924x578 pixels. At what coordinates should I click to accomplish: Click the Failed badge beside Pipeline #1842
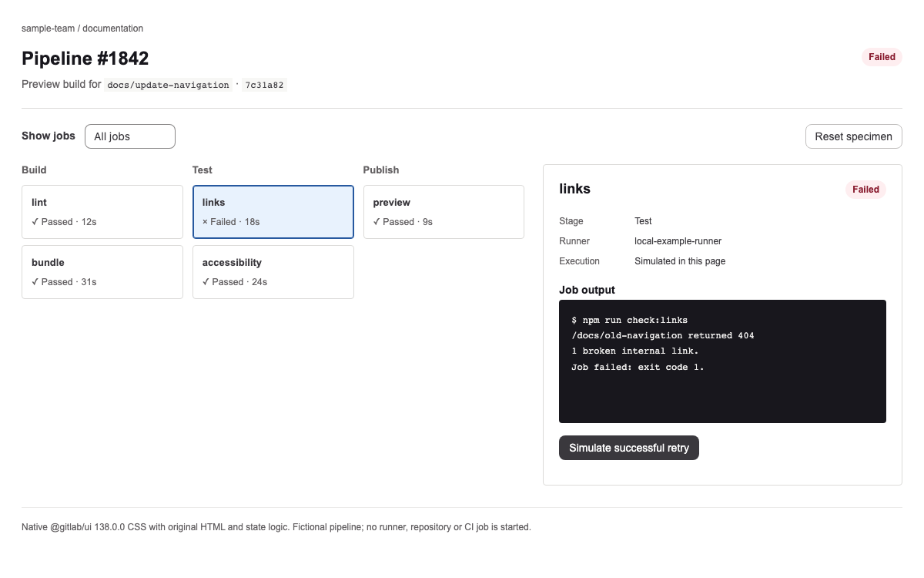coord(882,57)
